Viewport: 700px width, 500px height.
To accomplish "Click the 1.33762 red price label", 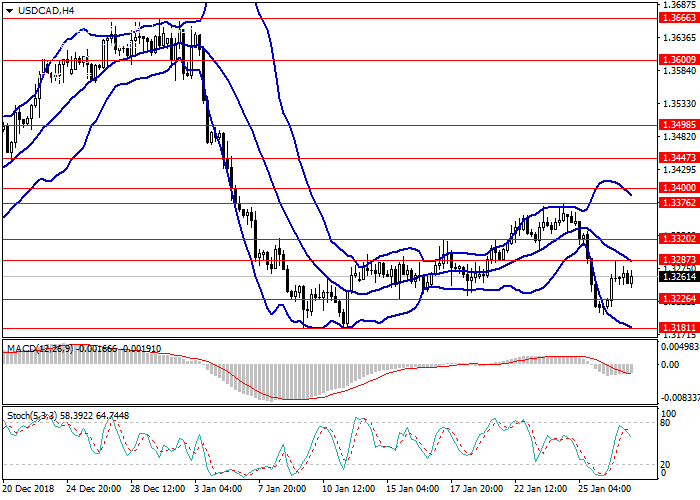I will pos(680,203).
